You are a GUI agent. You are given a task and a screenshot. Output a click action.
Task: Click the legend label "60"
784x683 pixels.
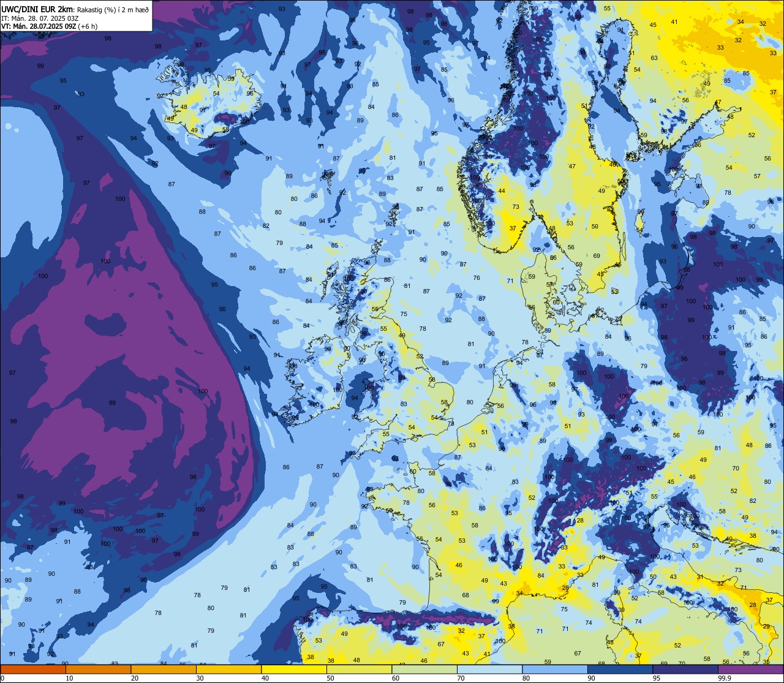tap(395, 678)
